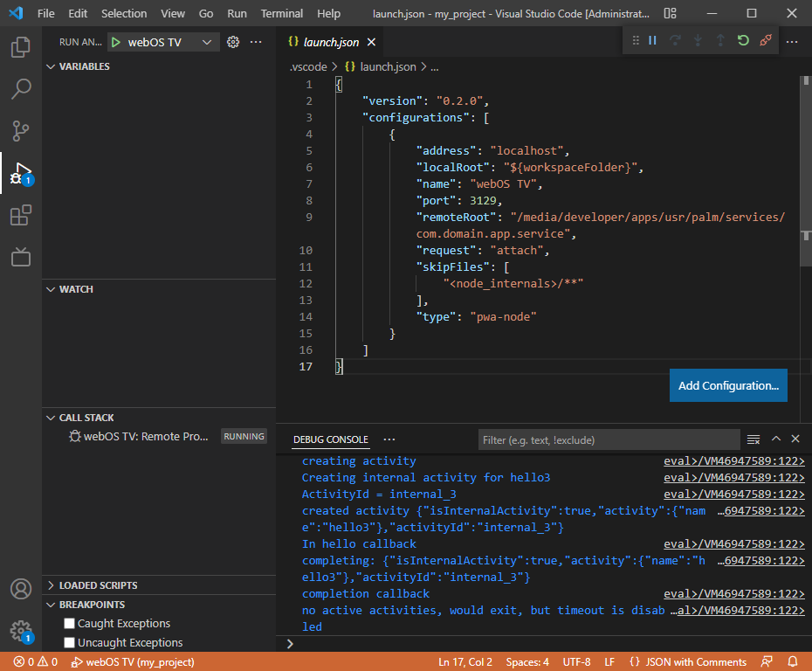The width and height of the screenshot is (812, 671).
Task: Click launch.json in the breadcrumb
Action: point(388,67)
